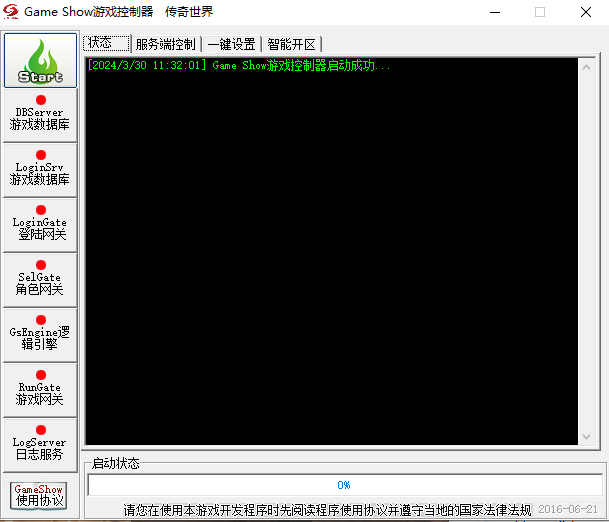Click the usage agreement notice text
This screenshot has height=522, width=609.
tap(327, 510)
